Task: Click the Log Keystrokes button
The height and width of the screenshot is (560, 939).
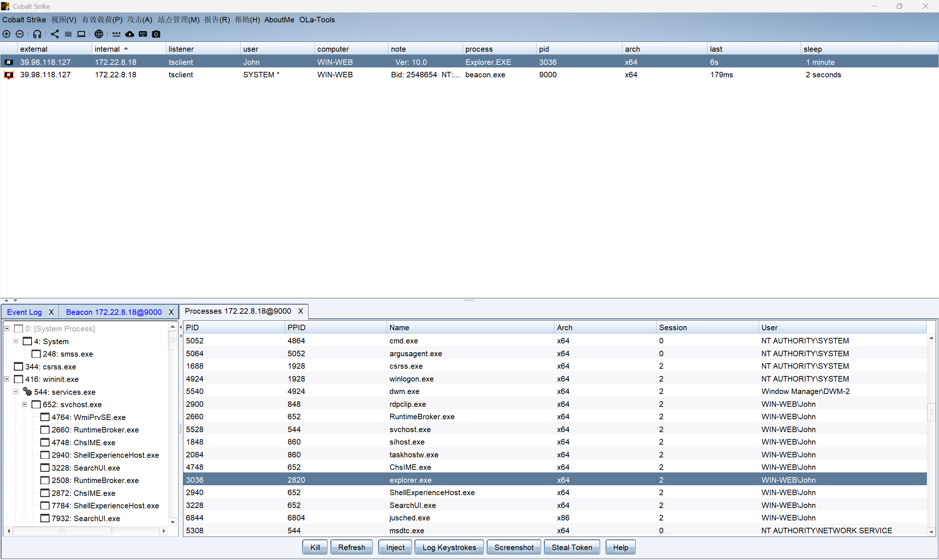Action: [x=449, y=547]
